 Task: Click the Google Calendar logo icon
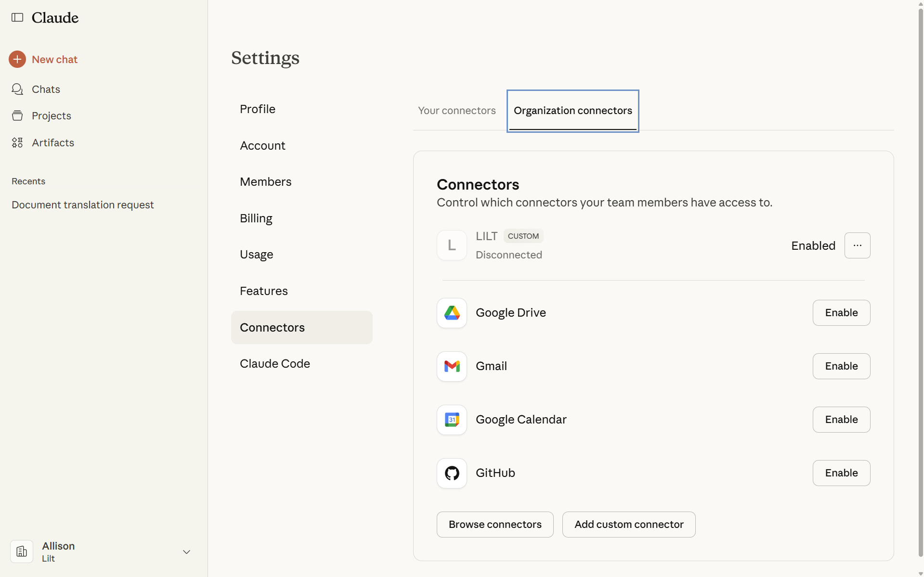(452, 420)
